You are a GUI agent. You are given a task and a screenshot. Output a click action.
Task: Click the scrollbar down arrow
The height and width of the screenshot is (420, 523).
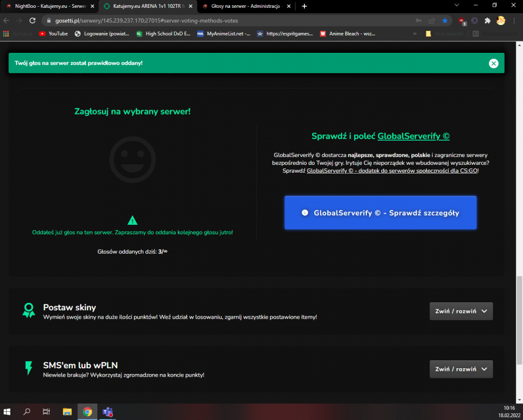click(519, 400)
